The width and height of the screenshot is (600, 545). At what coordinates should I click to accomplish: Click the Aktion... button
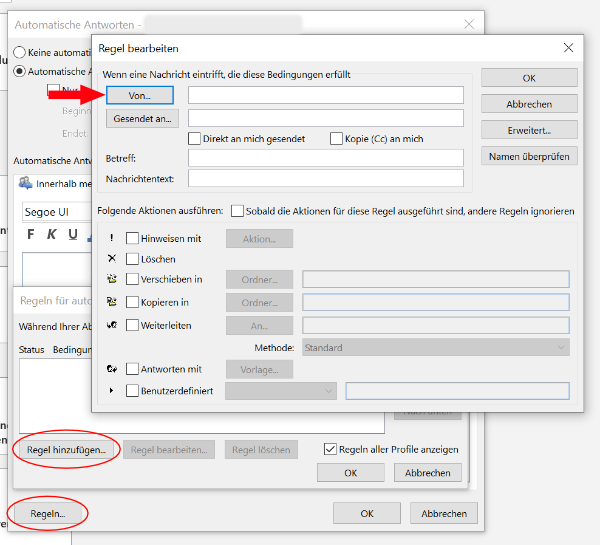click(x=259, y=239)
